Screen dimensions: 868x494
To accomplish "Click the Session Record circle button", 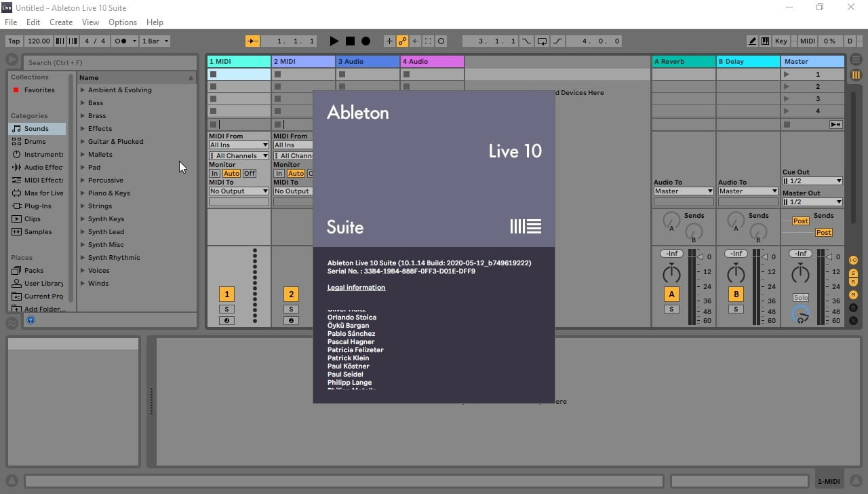I will tap(441, 41).
